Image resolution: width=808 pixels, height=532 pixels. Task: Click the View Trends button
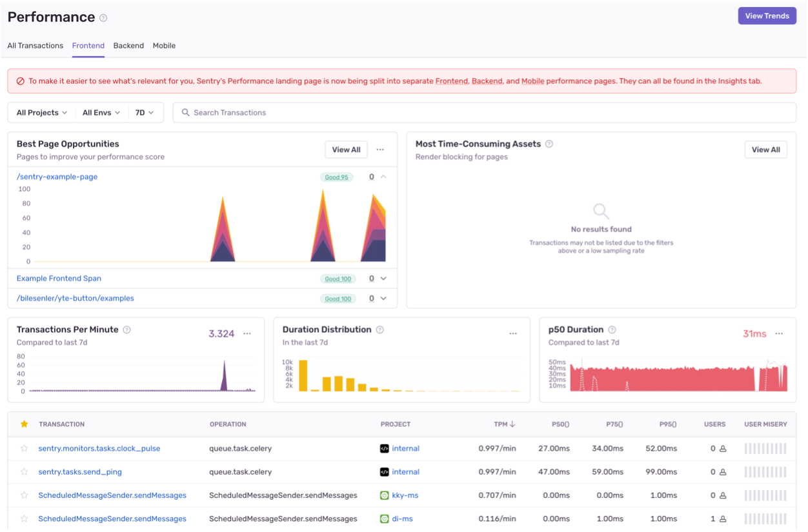[x=767, y=16]
